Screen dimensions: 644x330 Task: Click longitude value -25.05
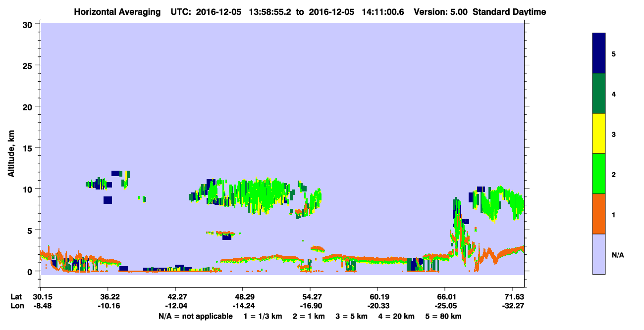pyautogui.click(x=445, y=306)
